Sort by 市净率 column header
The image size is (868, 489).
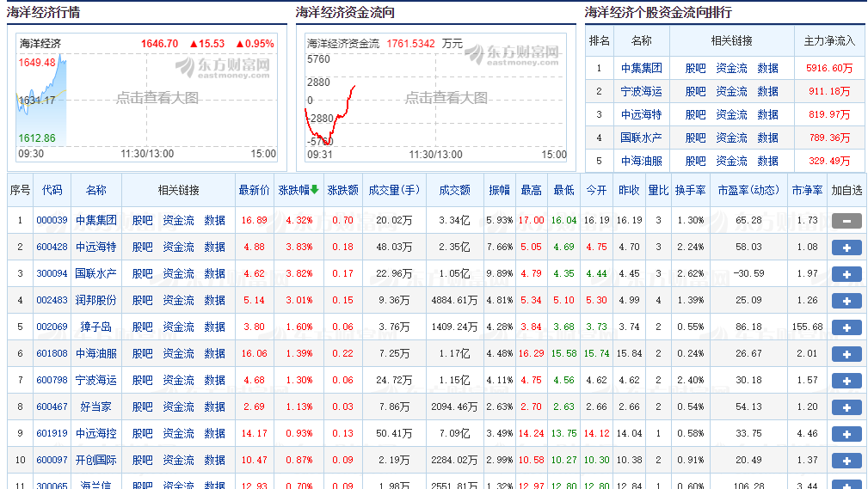point(807,190)
